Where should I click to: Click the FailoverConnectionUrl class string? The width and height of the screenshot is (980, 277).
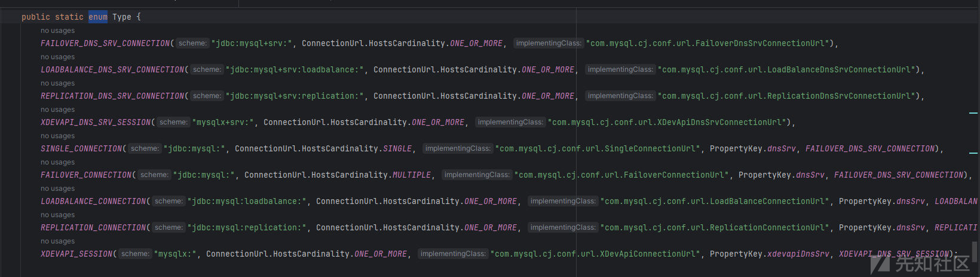(x=621, y=175)
